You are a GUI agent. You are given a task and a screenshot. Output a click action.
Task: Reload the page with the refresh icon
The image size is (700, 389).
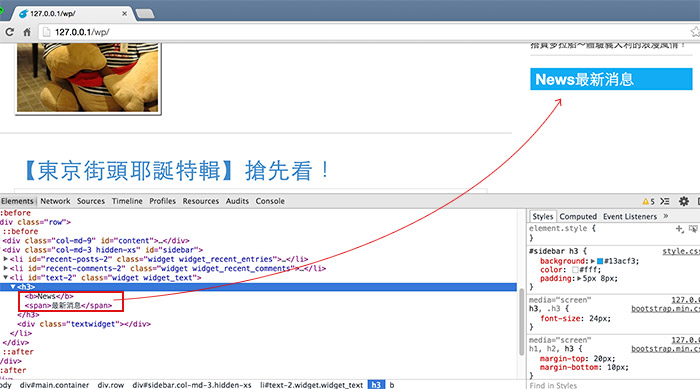tap(10, 32)
